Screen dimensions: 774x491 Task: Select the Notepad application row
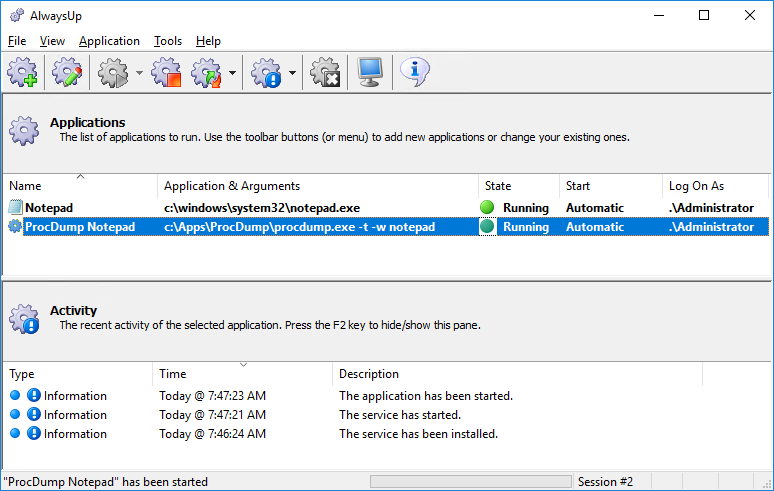[387, 208]
